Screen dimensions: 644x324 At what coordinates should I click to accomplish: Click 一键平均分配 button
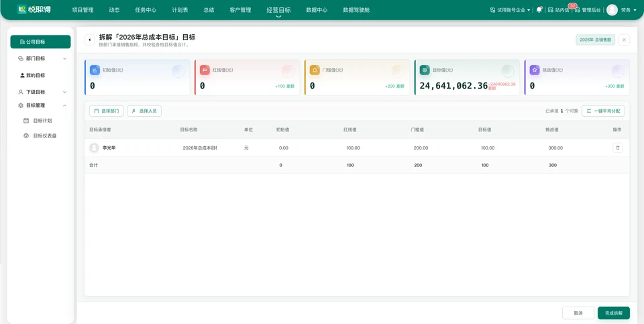coord(603,111)
